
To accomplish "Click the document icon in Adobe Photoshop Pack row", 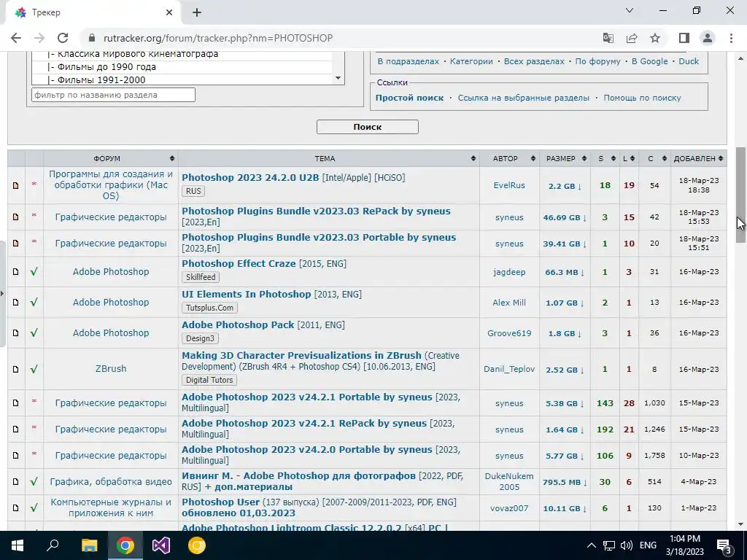I will 16,332.
